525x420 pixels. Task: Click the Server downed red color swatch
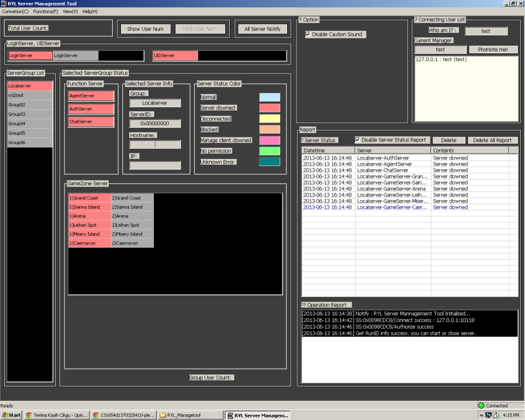270,108
